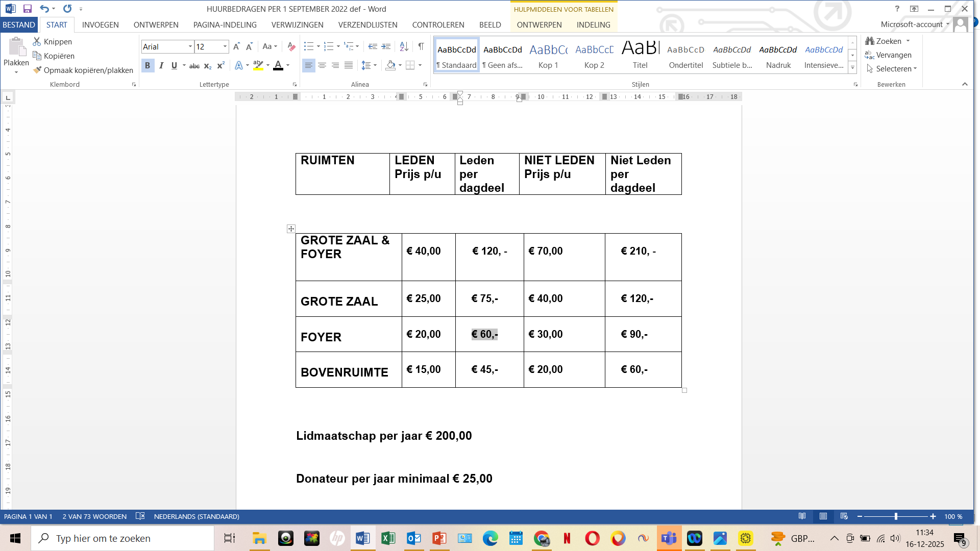Screen dimensions: 980x551
Task: Click the font color red swatch button
Action: (278, 65)
